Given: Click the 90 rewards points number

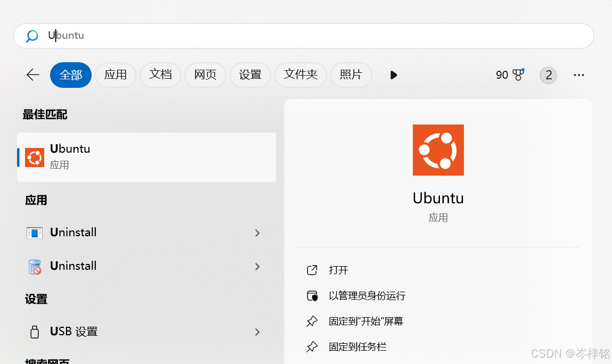Looking at the screenshot, I should 502,75.
